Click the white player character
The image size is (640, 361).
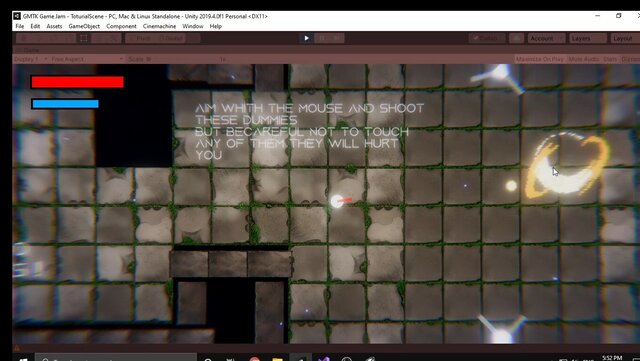pos(337,201)
